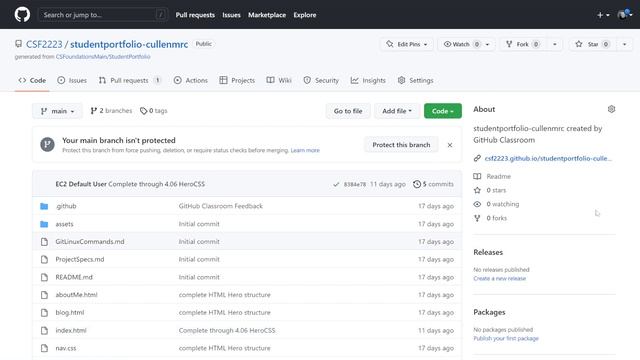This screenshot has height=360, width=640.
Task: Open Pull requests in top navigation
Action: click(195, 15)
